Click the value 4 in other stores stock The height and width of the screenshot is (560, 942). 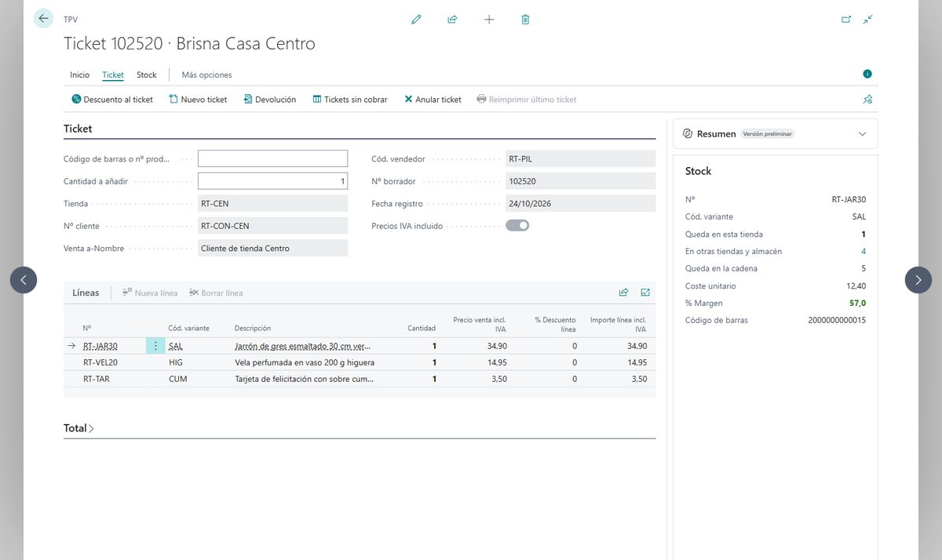point(863,251)
